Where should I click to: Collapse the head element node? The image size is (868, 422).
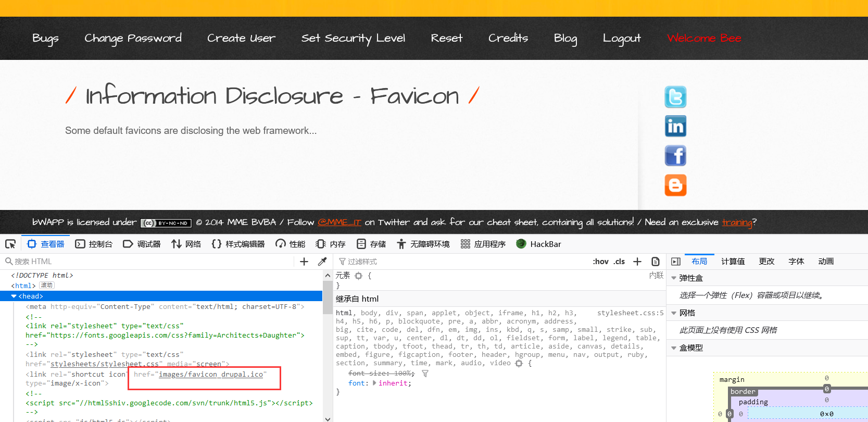click(x=14, y=296)
